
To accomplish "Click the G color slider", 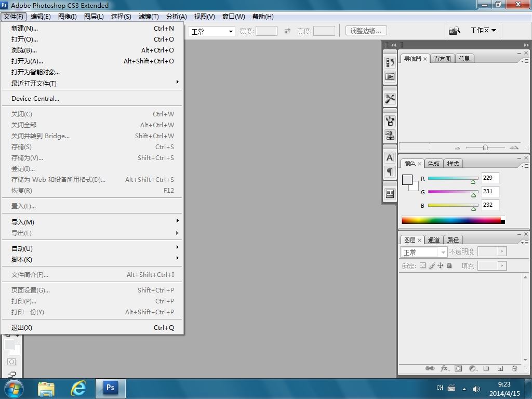I will [453, 192].
